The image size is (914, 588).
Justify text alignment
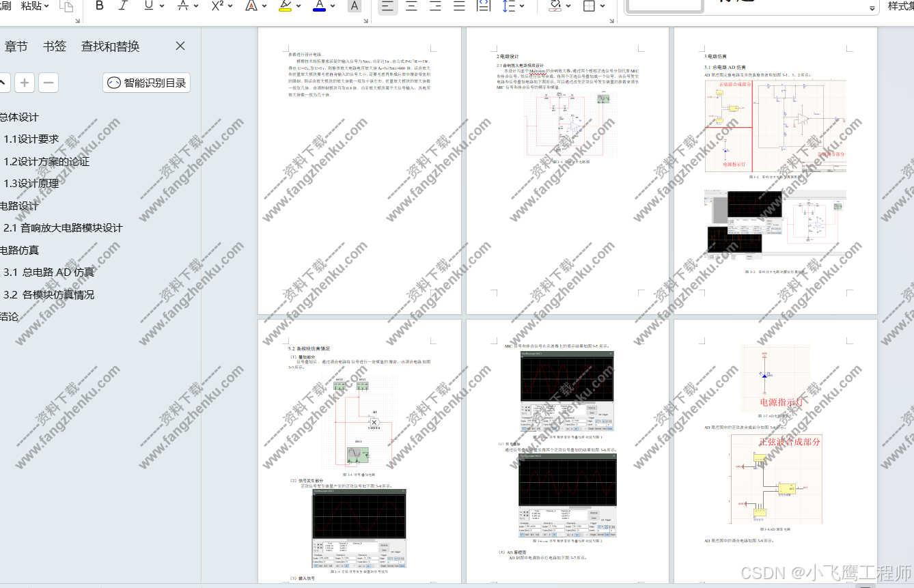460,6
